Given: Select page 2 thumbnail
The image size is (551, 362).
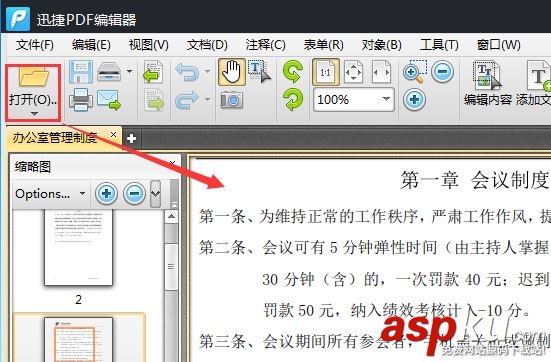Looking at the screenshot, I should (78, 248).
